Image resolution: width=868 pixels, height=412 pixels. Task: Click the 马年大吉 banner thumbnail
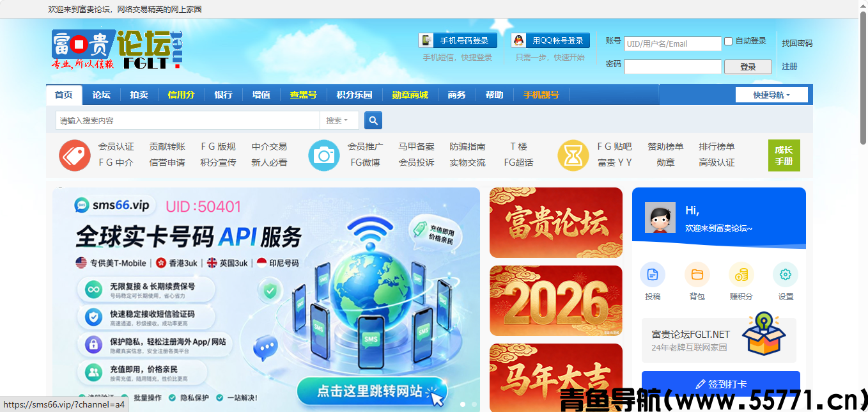[x=556, y=377]
